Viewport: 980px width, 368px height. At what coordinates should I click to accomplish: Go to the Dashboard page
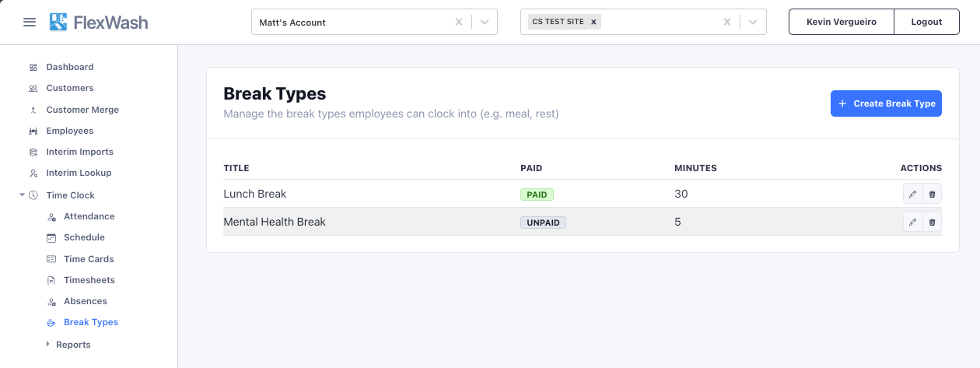coord(69,67)
